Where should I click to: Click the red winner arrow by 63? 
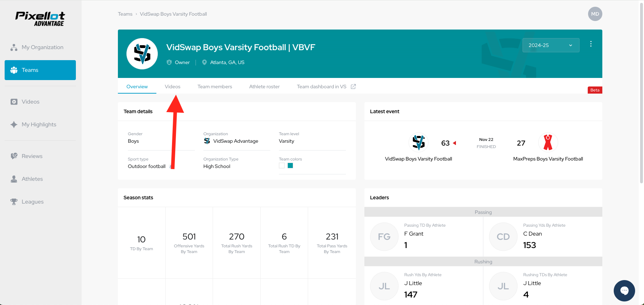pos(455,143)
